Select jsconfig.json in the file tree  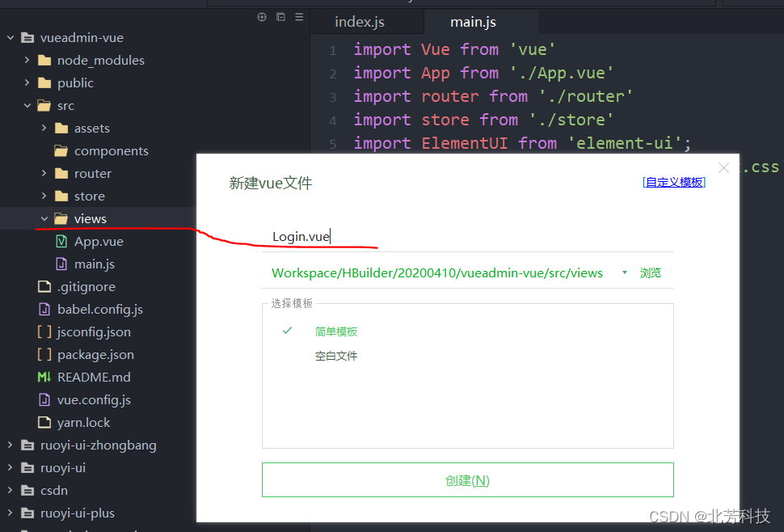[x=94, y=332]
